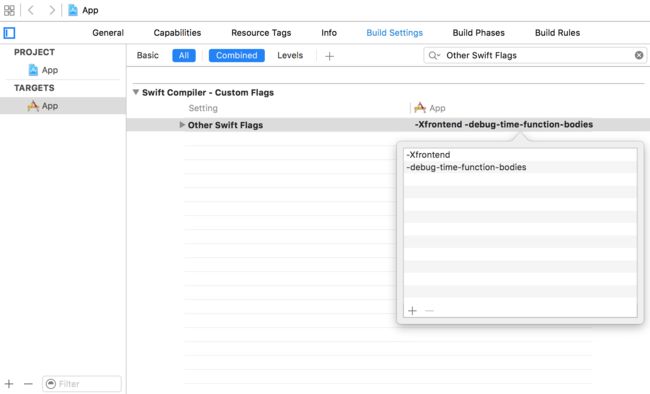Toggle the All settings filter

click(x=184, y=56)
